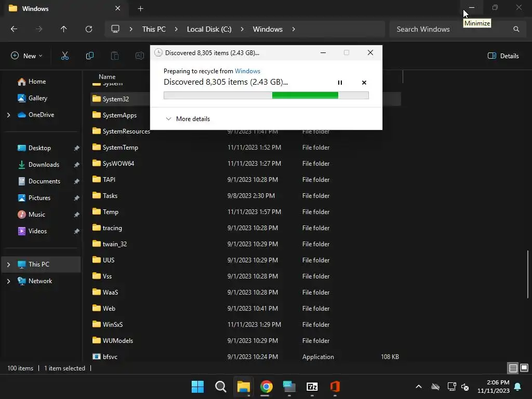
Task: Open Microsoft Office from taskbar
Action: tap(335, 387)
